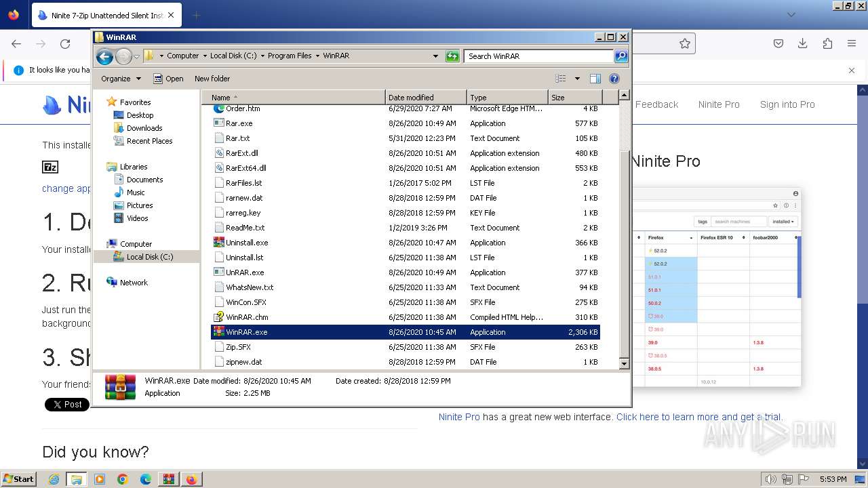This screenshot has height=488, width=868.
Task: Open Firefox downloads panel icon
Action: 803,43
